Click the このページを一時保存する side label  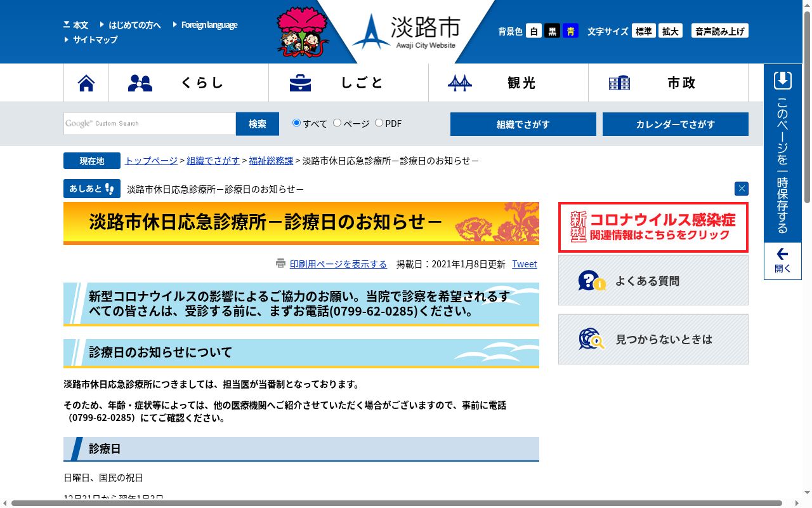pos(783,165)
